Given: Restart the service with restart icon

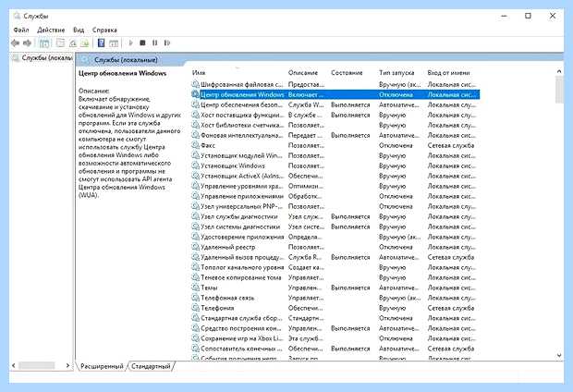Looking at the screenshot, I should [167, 43].
